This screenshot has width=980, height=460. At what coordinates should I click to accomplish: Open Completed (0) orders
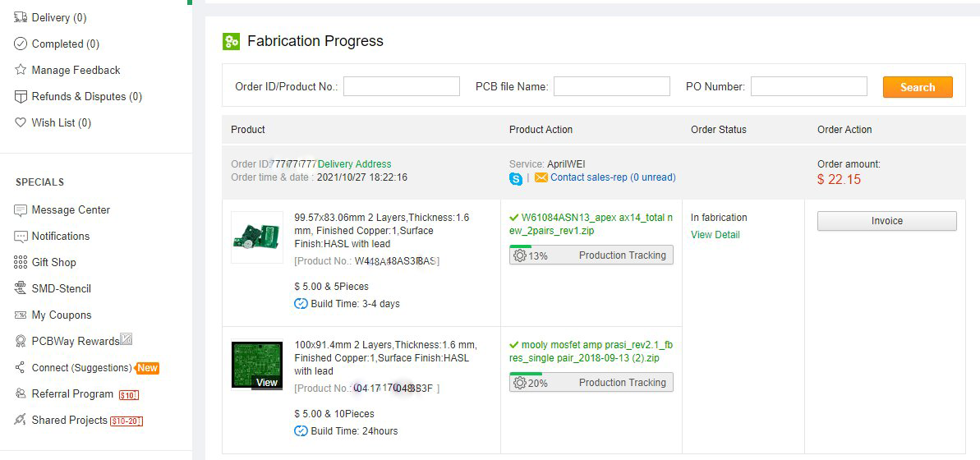click(65, 44)
